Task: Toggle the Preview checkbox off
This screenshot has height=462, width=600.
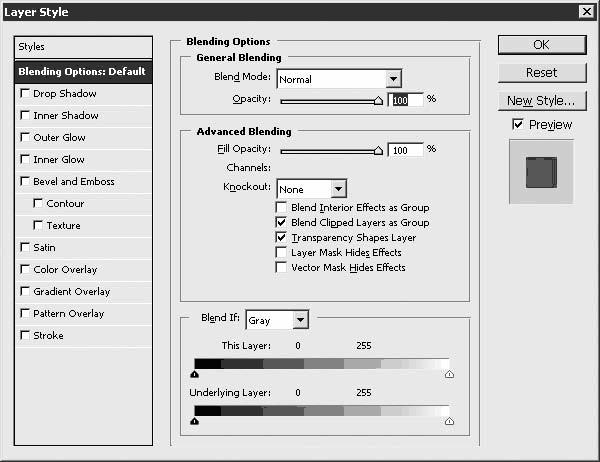Action: pos(518,124)
